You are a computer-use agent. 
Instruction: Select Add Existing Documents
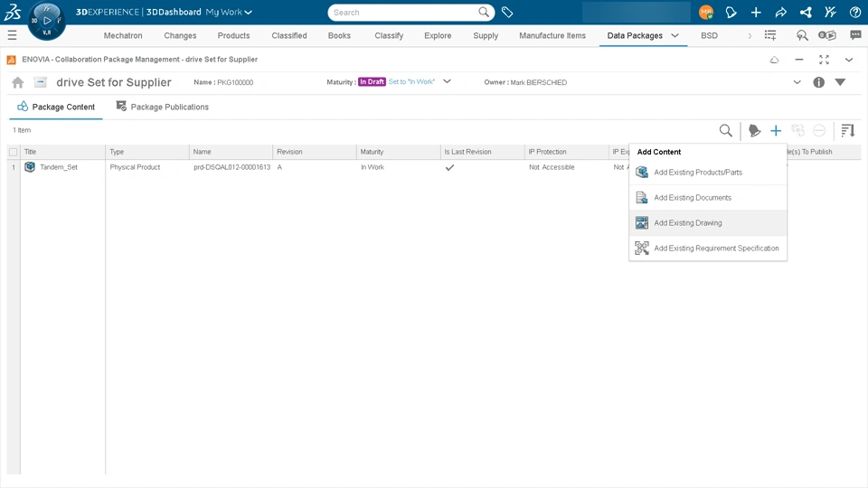pyautogui.click(x=708, y=198)
